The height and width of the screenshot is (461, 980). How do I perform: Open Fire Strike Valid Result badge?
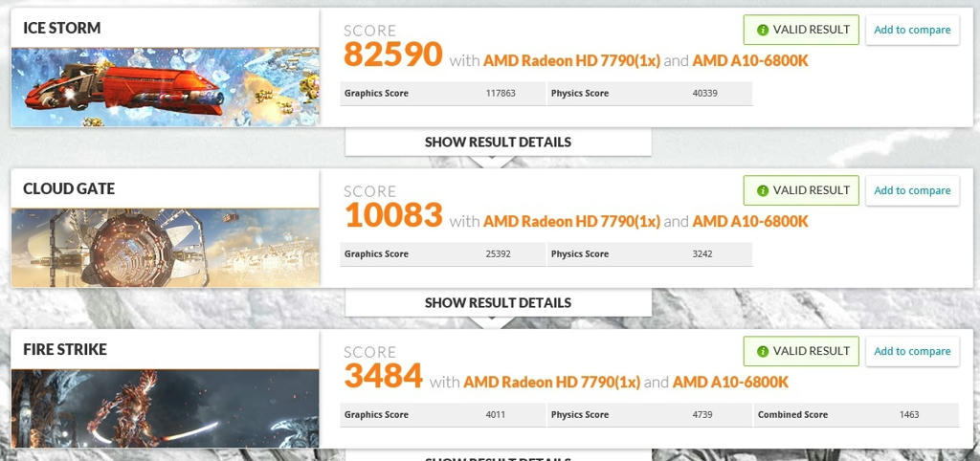point(801,351)
